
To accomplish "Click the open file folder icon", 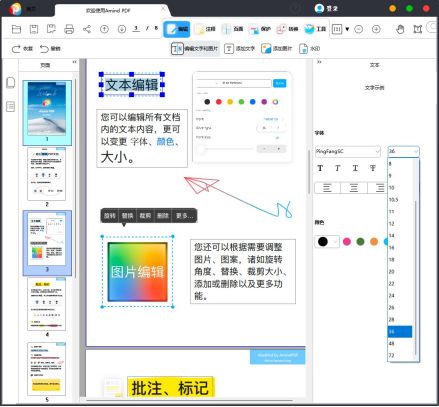I will (16, 29).
